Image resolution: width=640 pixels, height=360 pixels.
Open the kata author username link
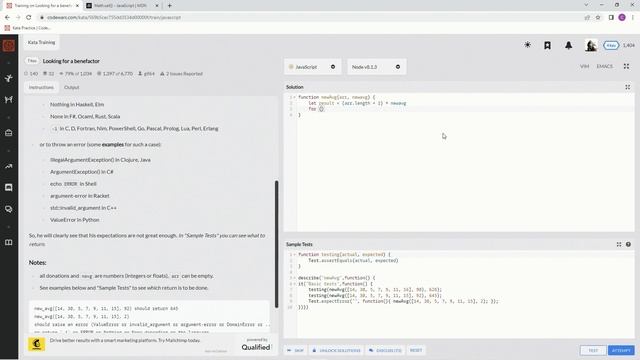point(146,74)
